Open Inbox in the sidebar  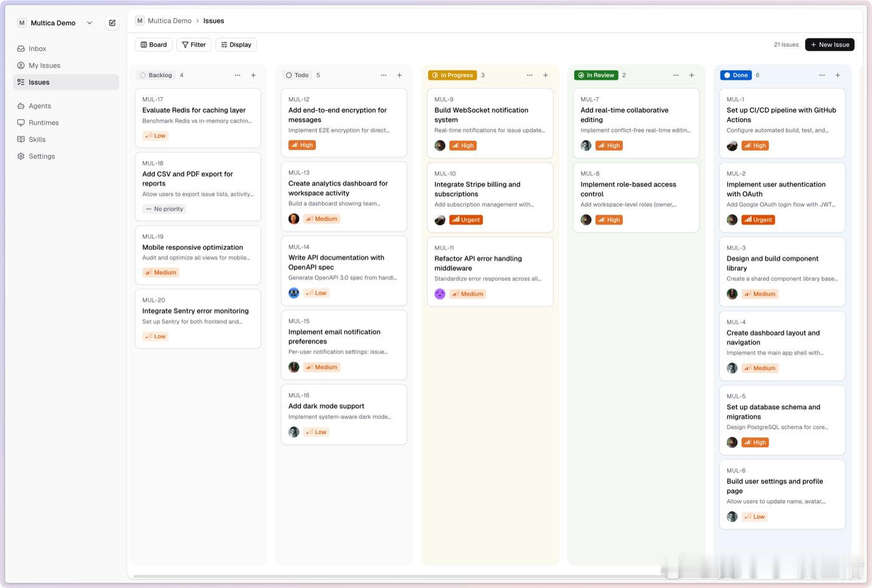click(66, 49)
